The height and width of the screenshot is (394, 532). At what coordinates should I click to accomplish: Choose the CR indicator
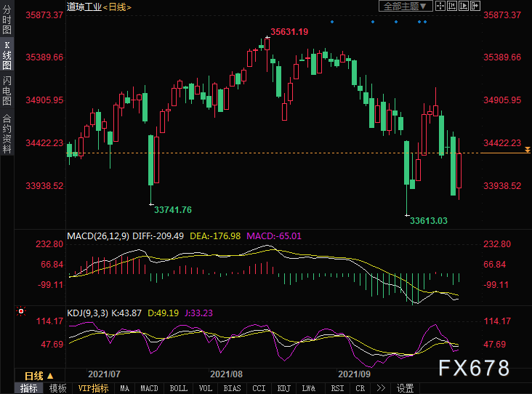360,388
